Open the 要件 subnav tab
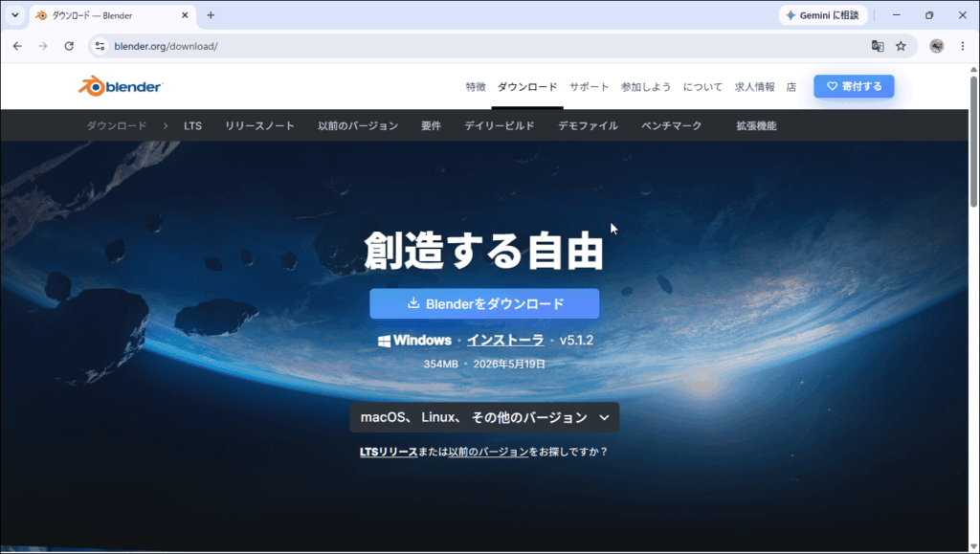This screenshot has width=980, height=554. click(x=431, y=125)
